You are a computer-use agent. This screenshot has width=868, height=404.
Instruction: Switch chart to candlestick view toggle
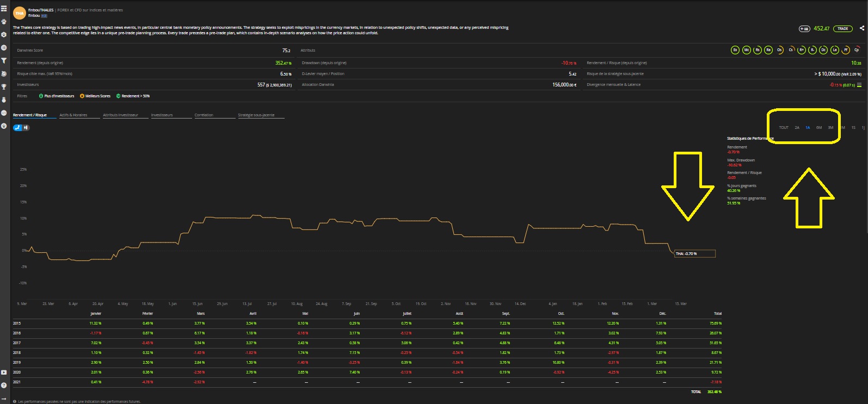pyautogui.click(x=26, y=128)
